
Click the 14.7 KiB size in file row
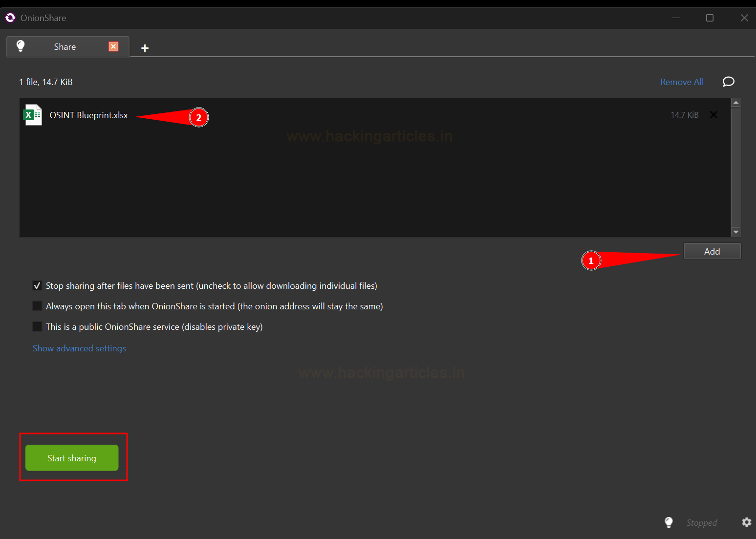684,115
